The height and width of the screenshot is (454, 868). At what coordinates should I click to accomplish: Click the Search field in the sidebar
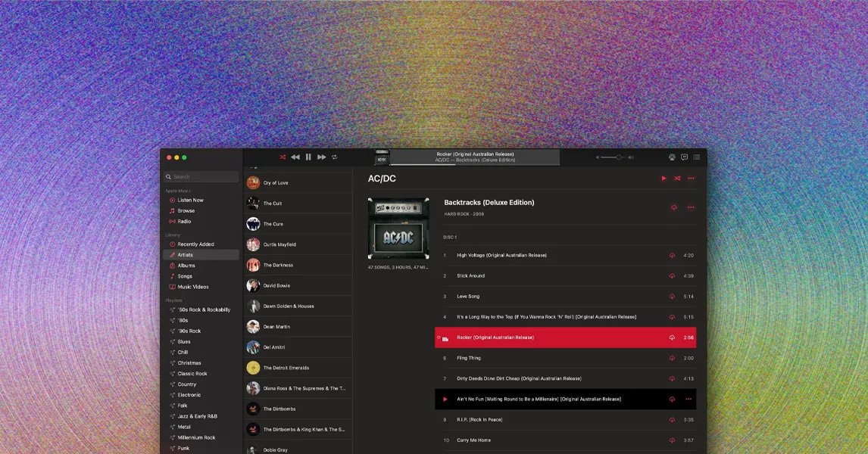point(201,177)
